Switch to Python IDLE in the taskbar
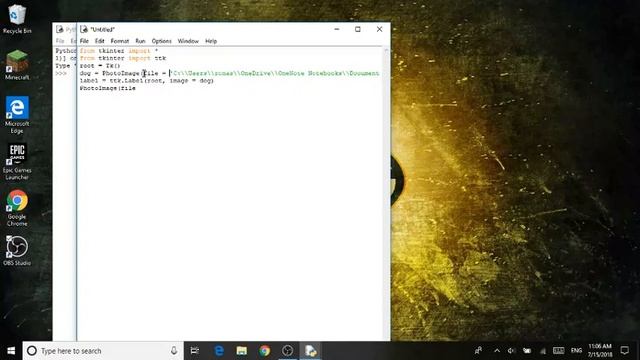The height and width of the screenshot is (360, 640). coord(310,351)
